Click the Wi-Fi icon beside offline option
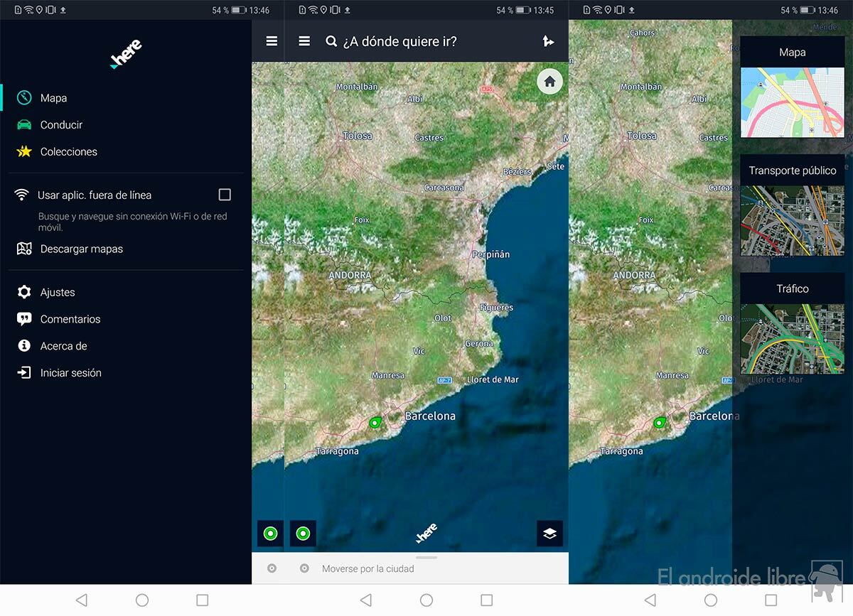 (22, 195)
